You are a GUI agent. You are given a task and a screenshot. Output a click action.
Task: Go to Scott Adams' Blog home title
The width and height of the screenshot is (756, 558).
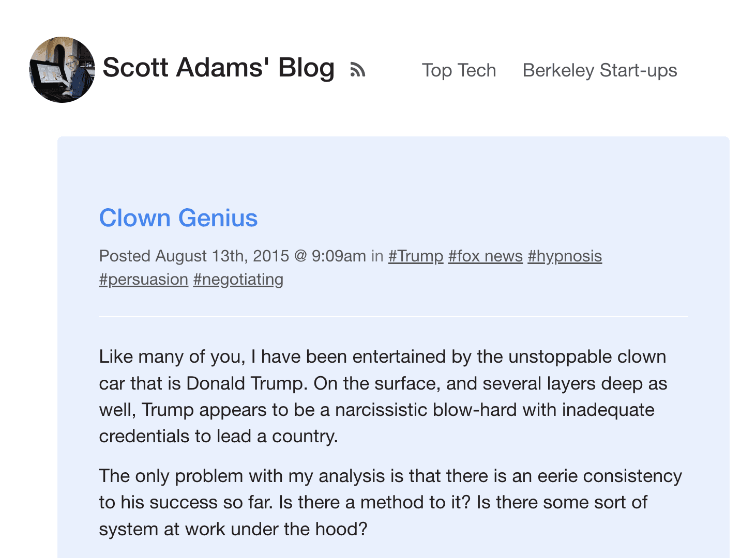click(218, 68)
